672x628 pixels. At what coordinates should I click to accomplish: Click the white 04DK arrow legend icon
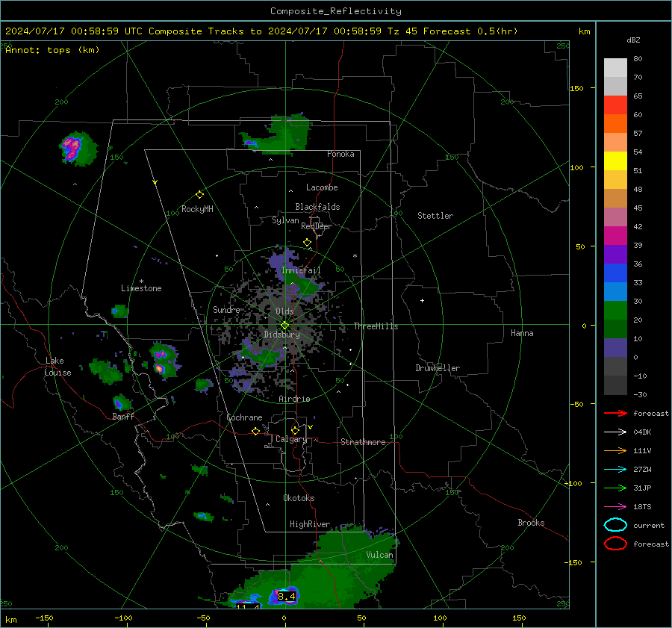point(615,432)
